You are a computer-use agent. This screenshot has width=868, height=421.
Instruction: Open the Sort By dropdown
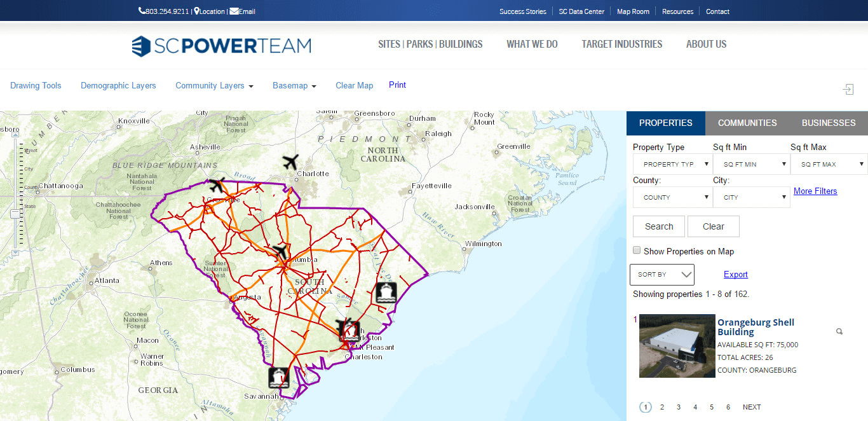662,275
